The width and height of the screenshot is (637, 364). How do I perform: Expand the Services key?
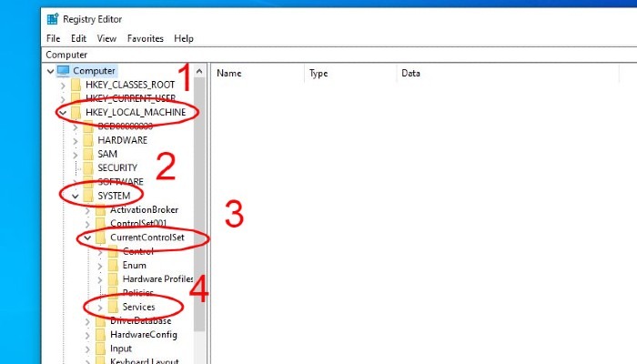[100, 308]
